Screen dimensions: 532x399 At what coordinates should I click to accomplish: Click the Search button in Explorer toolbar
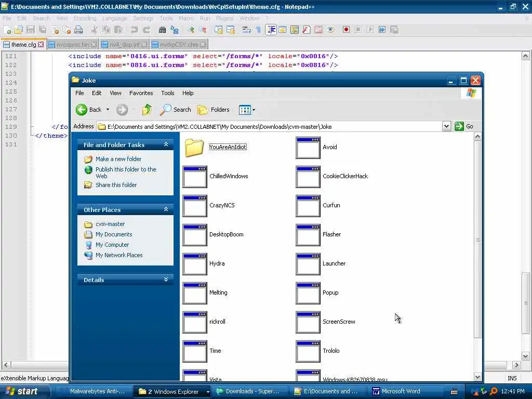176,110
